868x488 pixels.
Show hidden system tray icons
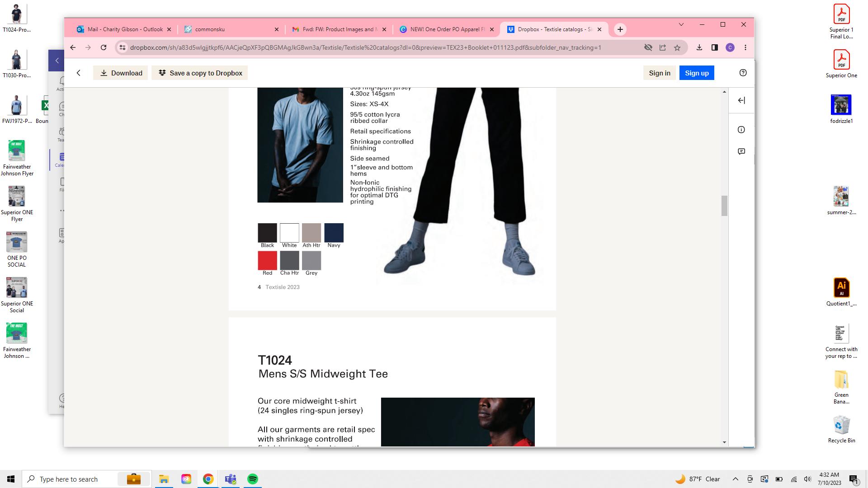pyautogui.click(x=736, y=479)
